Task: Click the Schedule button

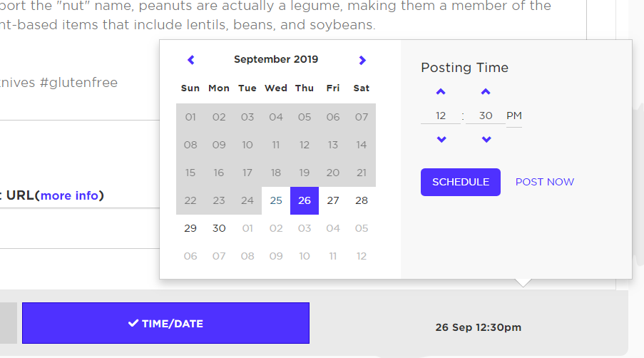Action: 461,182
